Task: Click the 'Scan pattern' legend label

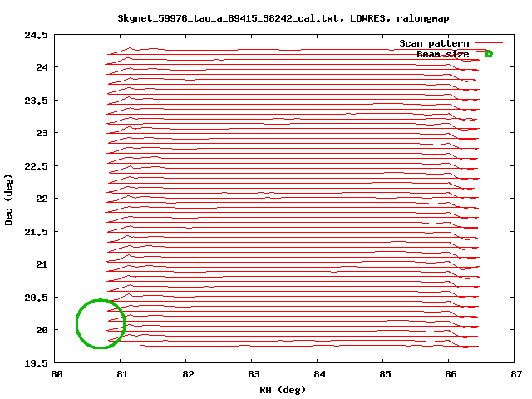Action: pos(434,43)
